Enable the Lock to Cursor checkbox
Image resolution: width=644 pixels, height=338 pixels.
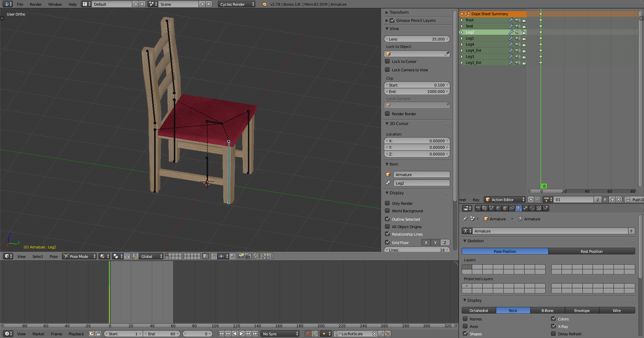point(388,62)
